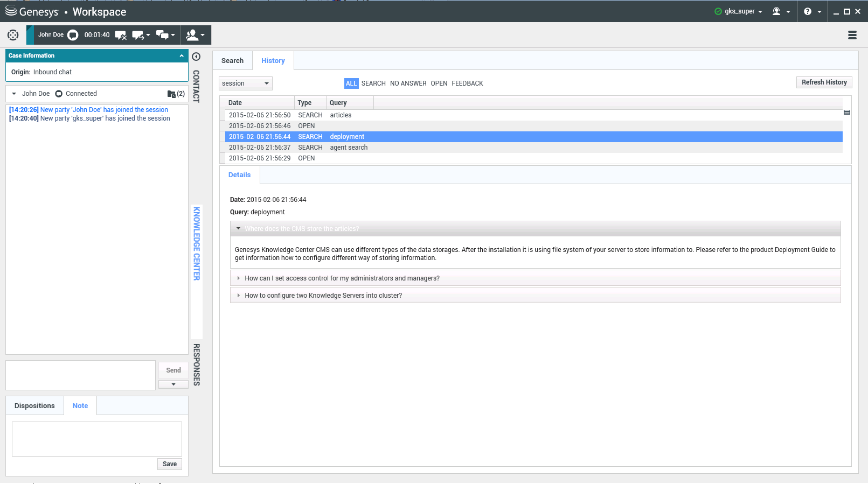Open the help question mark icon
This screenshot has height=484, width=868.
click(808, 11)
